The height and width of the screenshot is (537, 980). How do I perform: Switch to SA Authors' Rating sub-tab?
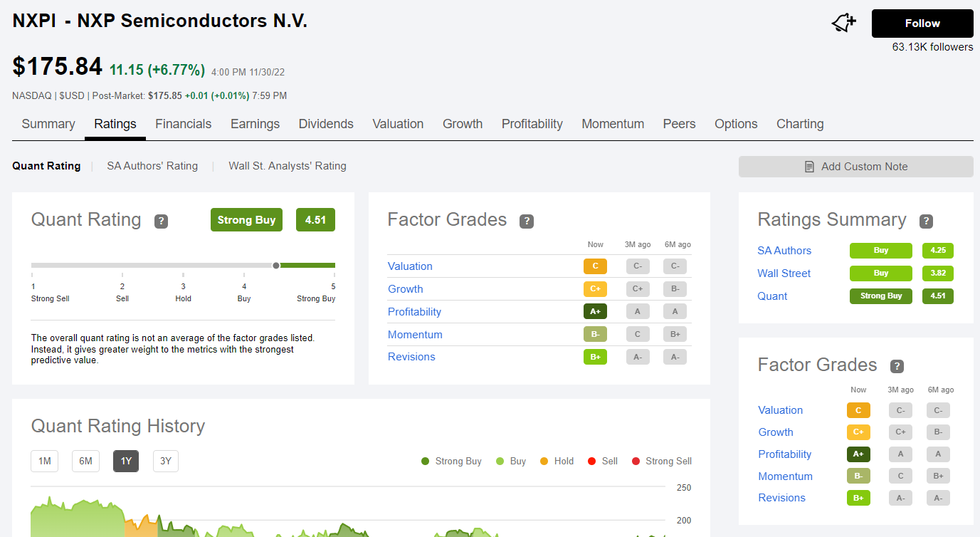tap(152, 166)
